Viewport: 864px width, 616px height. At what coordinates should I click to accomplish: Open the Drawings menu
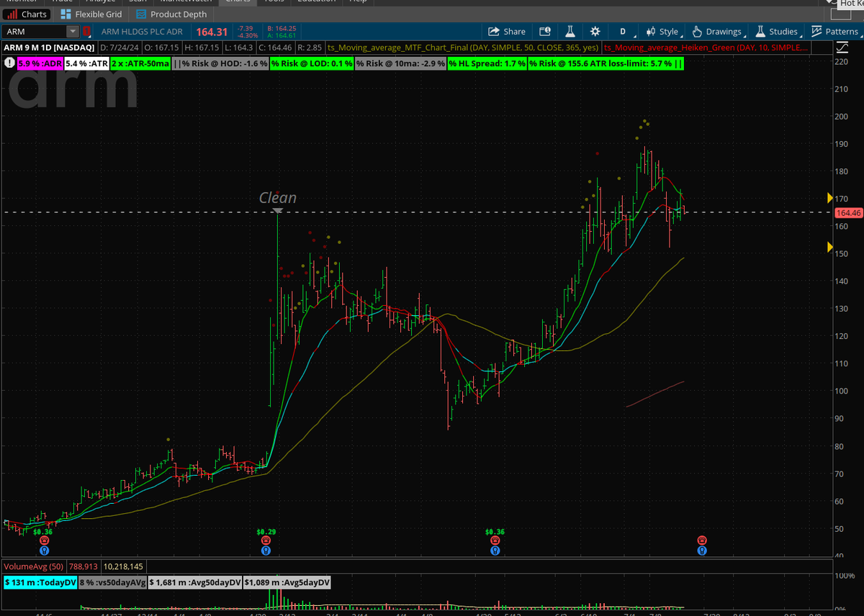pyautogui.click(x=716, y=32)
